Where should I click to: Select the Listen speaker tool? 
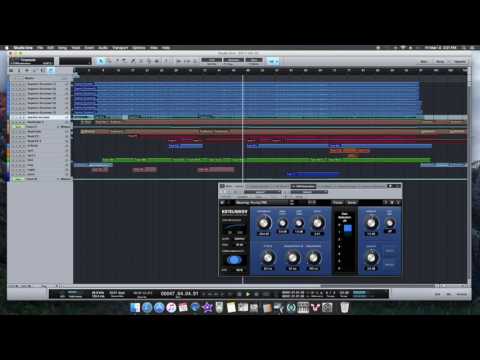click(157, 61)
